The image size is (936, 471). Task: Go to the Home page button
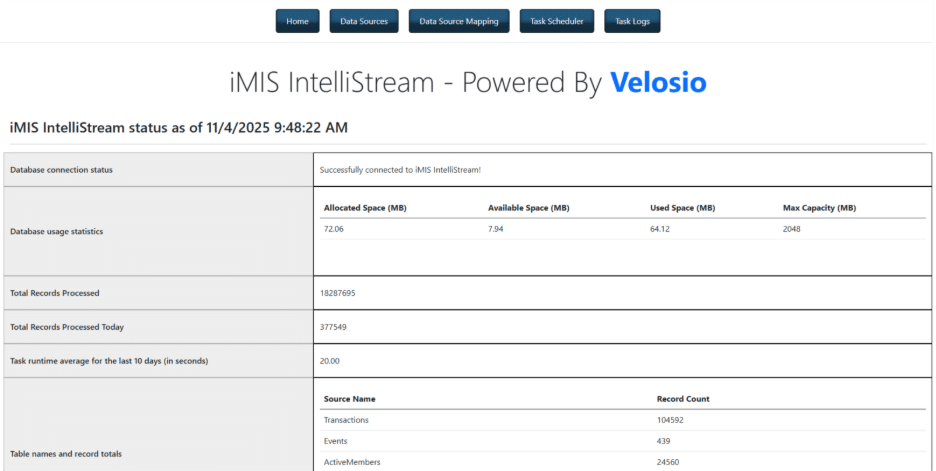click(x=297, y=21)
